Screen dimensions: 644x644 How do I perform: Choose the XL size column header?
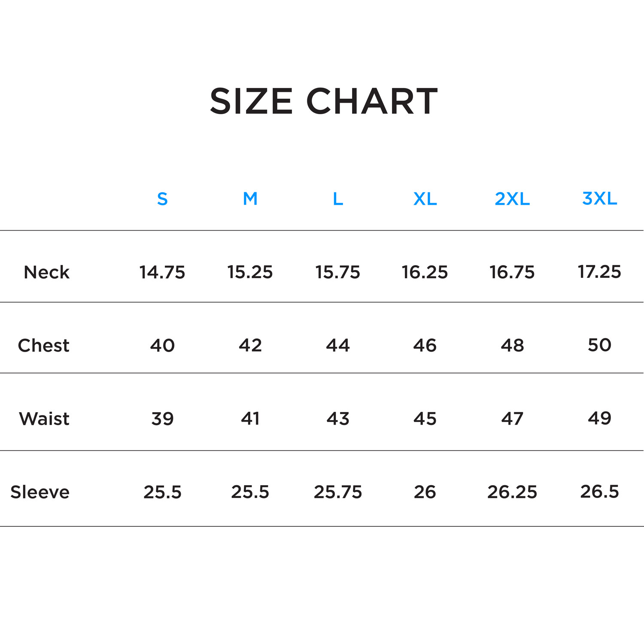[x=425, y=199]
